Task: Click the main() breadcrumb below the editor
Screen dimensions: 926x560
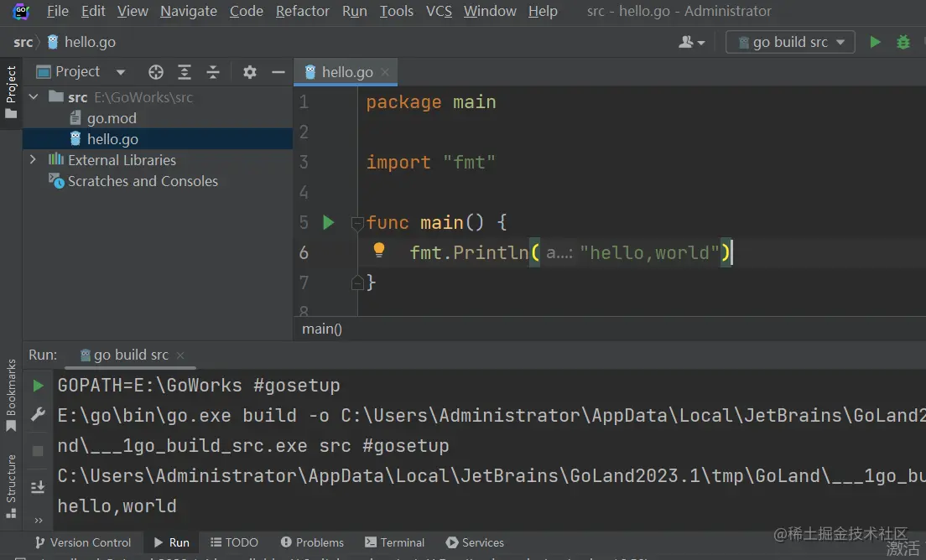Action: tap(322, 329)
